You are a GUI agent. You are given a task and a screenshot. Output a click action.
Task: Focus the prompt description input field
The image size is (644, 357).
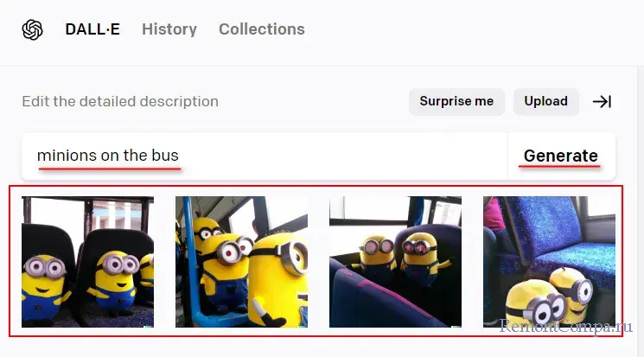pyautogui.click(x=265, y=156)
